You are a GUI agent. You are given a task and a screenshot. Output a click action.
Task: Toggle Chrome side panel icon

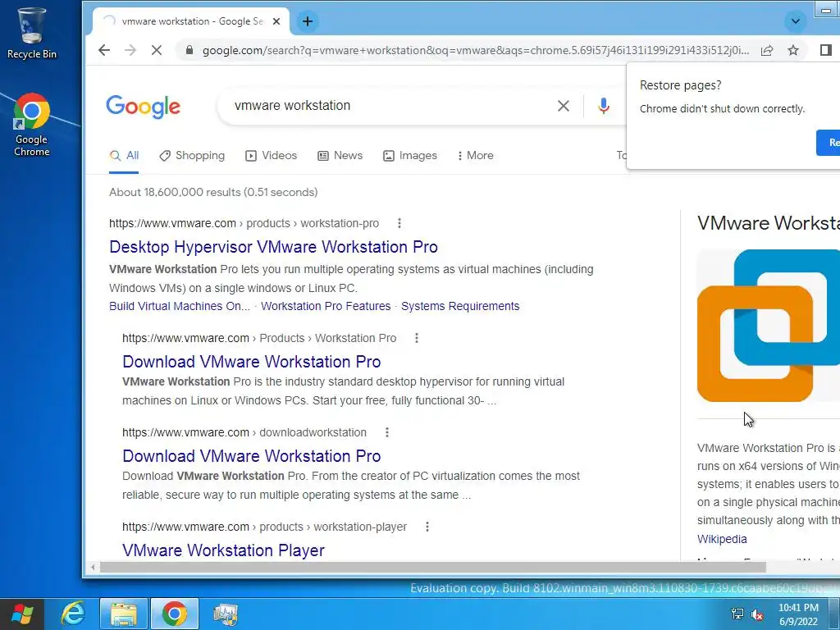[x=825, y=50]
